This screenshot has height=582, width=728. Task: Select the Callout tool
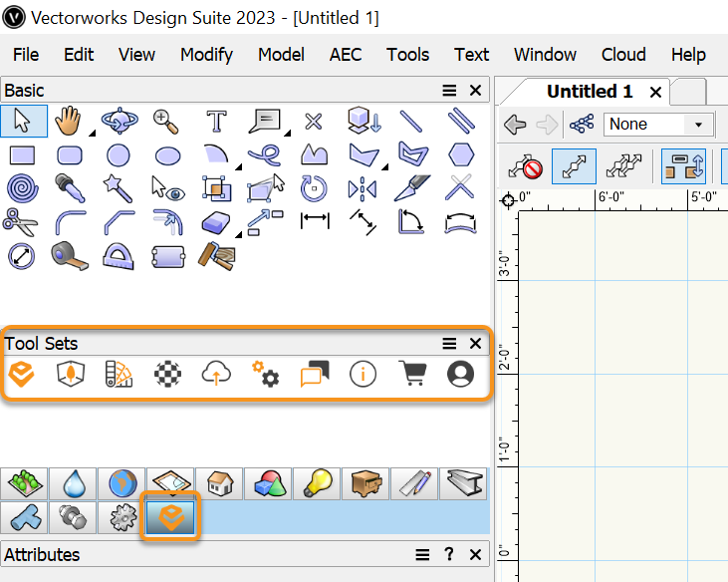point(265,122)
